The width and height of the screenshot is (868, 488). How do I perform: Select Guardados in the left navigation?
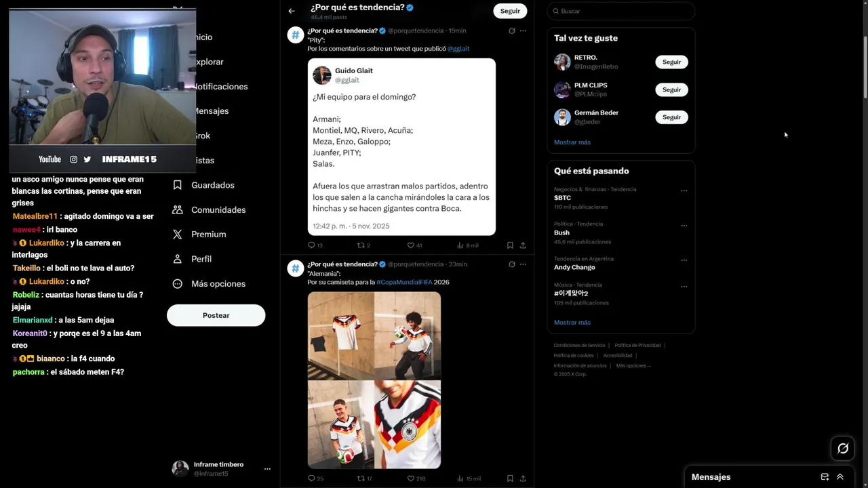point(203,185)
